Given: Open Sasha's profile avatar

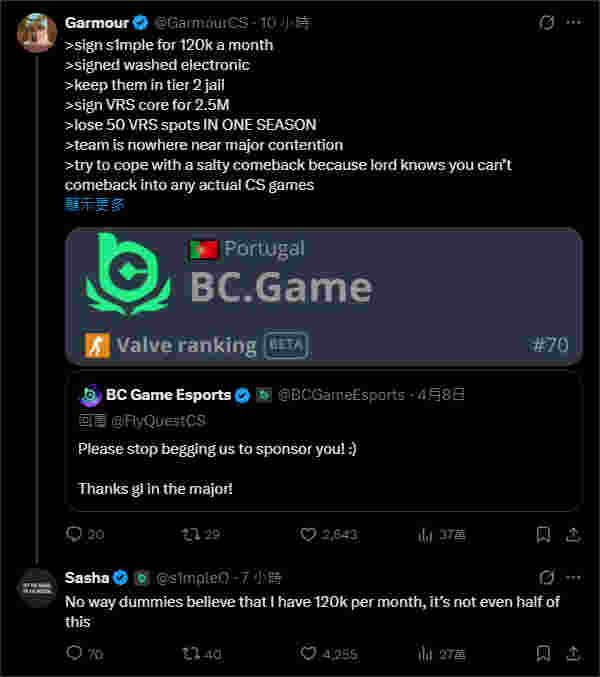Looking at the screenshot, I should click(37, 588).
